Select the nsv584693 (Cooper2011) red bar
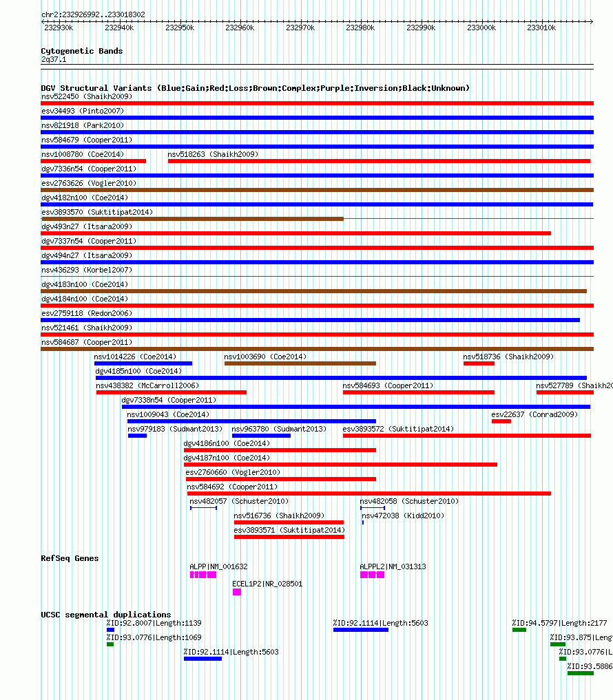The width and height of the screenshot is (613, 700). tap(419, 392)
